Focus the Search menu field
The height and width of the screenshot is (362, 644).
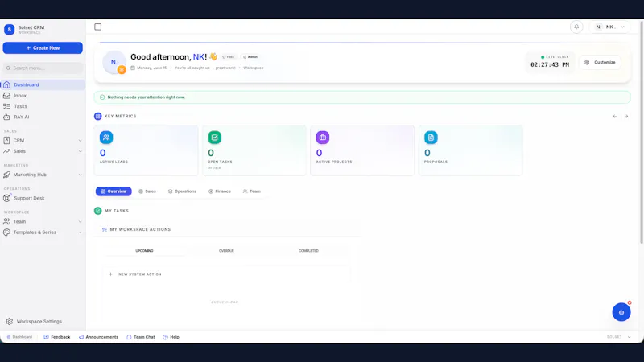coord(43,68)
